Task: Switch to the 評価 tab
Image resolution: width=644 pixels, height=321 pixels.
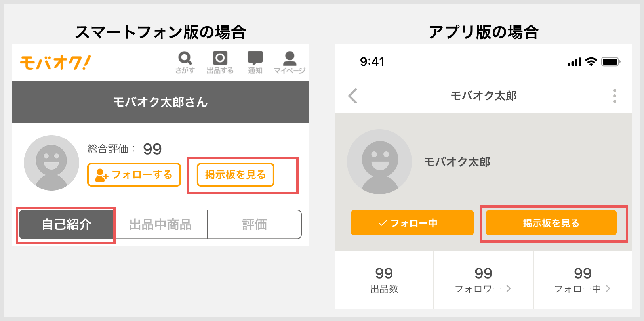Action: tap(255, 224)
